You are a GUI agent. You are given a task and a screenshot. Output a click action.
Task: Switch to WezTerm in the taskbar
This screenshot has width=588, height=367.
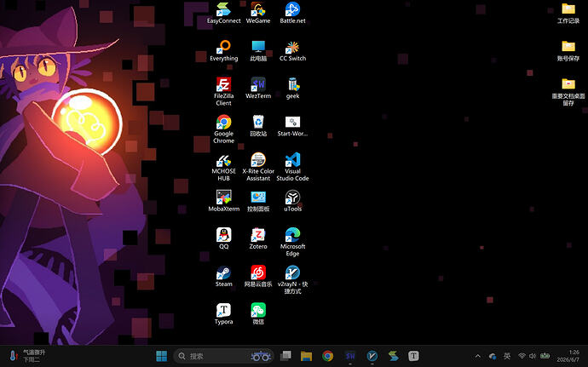(350, 356)
